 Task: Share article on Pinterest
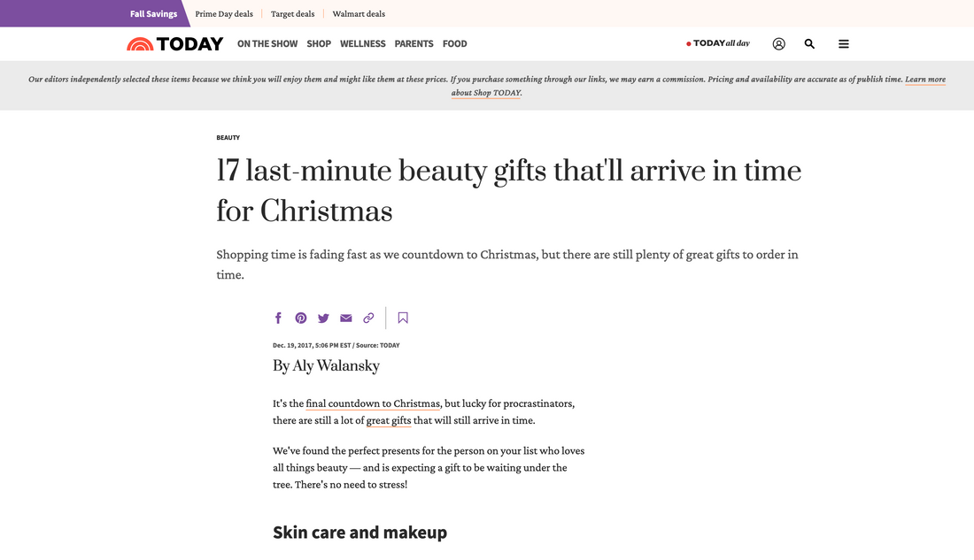point(301,318)
